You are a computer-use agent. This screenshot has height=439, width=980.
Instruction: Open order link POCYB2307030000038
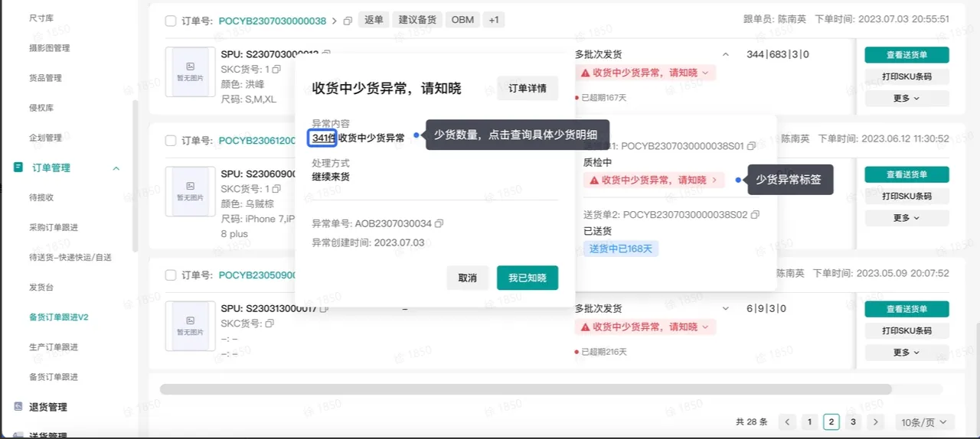pyautogui.click(x=272, y=21)
